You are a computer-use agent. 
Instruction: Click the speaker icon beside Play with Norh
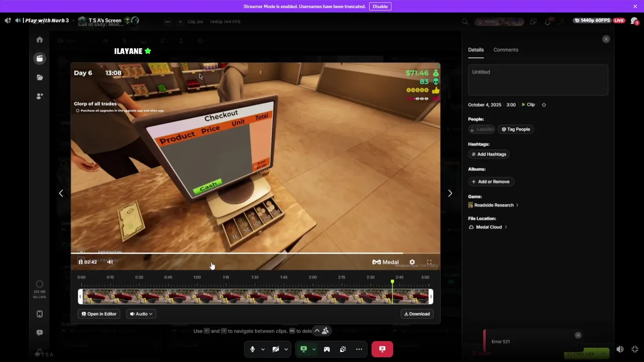click(18, 21)
